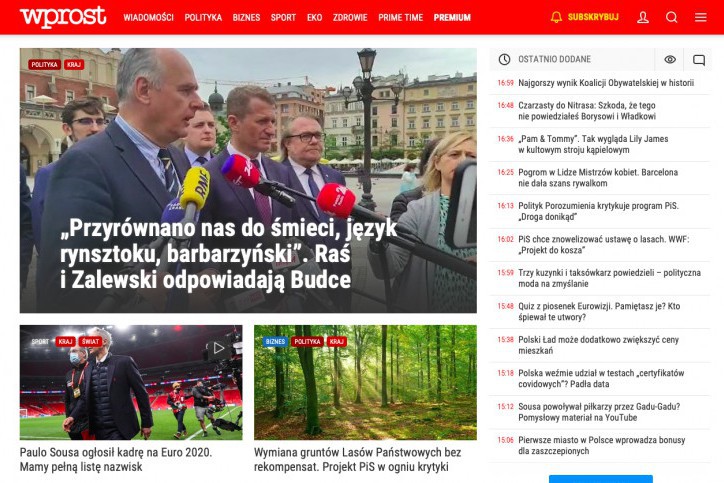Switch to most commented speech bubble tab
This screenshot has height=483, width=724.
pyautogui.click(x=699, y=60)
